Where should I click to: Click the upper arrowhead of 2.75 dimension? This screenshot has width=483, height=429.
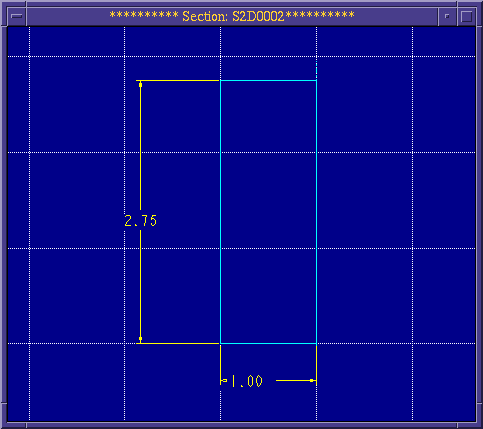click(x=140, y=85)
